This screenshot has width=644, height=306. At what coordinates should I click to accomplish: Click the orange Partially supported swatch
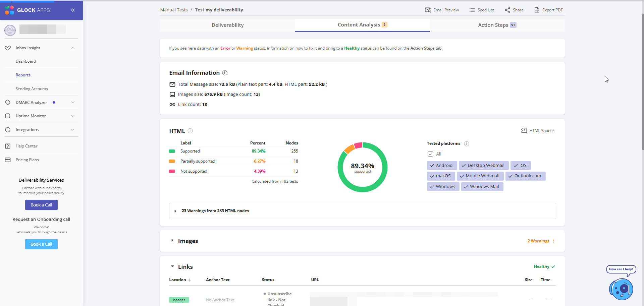tap(172, 161)
